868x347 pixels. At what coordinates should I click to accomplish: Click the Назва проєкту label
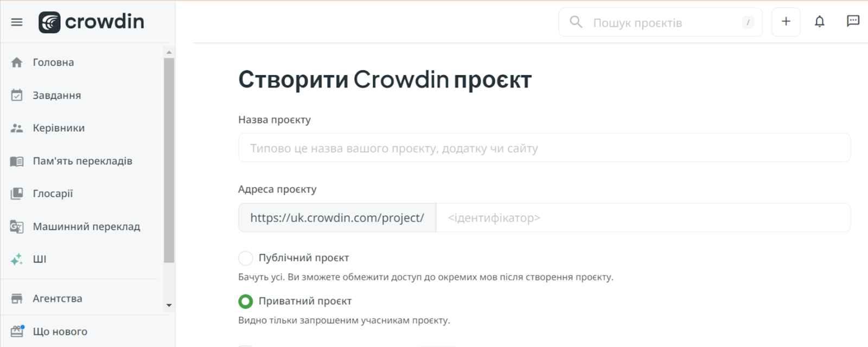pyautogui.click(x=275, y=120)
